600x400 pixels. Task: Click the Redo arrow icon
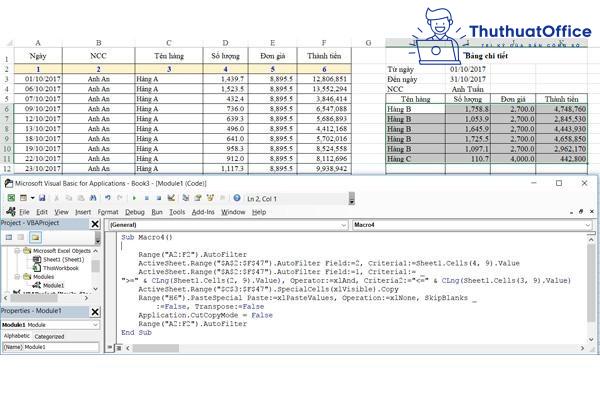(120, 198)
